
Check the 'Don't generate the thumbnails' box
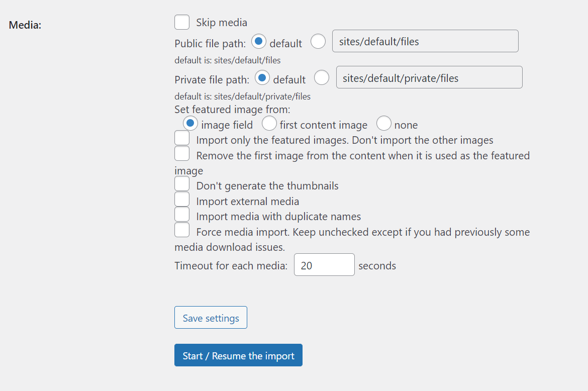pos(181,183)
